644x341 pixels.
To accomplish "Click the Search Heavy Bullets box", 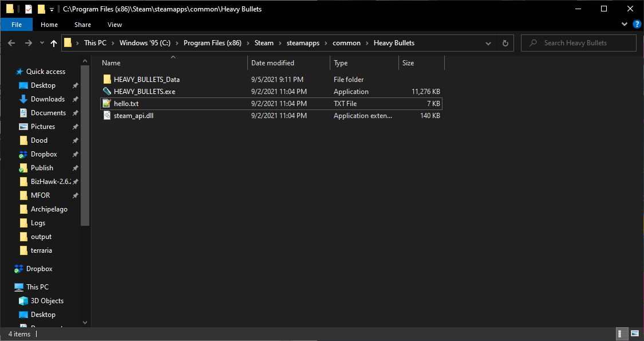I will pyautogui.click(x=578, y=43).
